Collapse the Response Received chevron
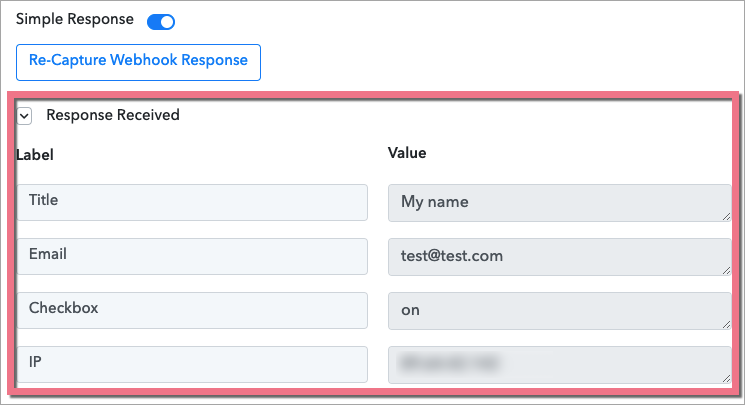This screenshot has height=405, width=745. coord(25,116)
